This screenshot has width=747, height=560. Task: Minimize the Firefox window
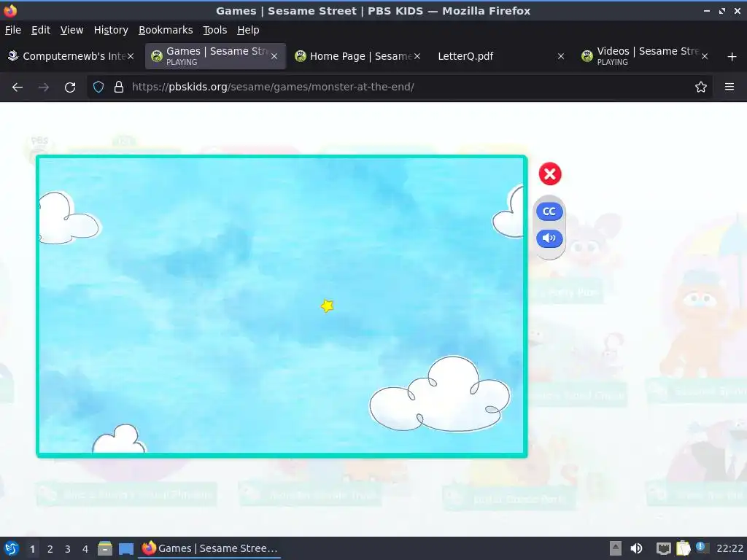(707, 10)
